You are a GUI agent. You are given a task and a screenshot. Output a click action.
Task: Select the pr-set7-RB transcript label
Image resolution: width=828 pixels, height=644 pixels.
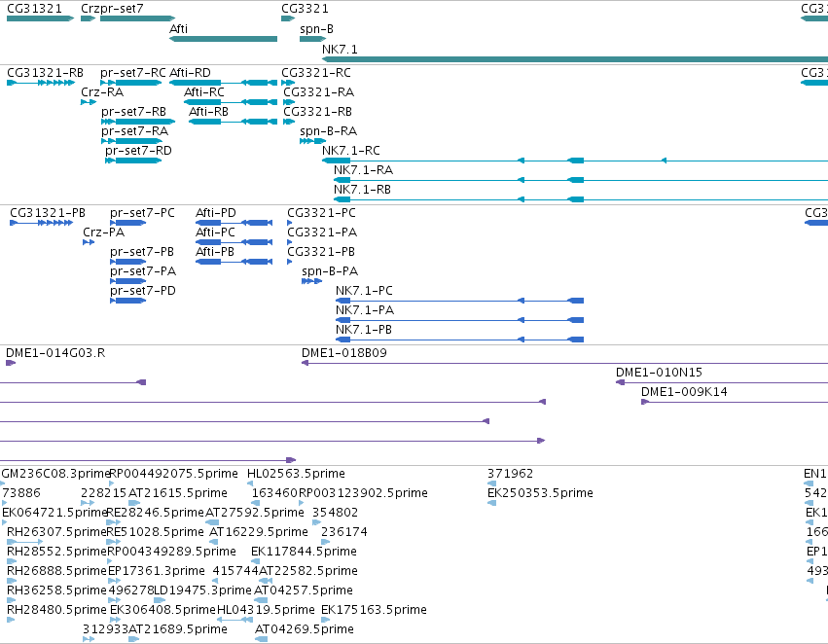click(133, 111)
